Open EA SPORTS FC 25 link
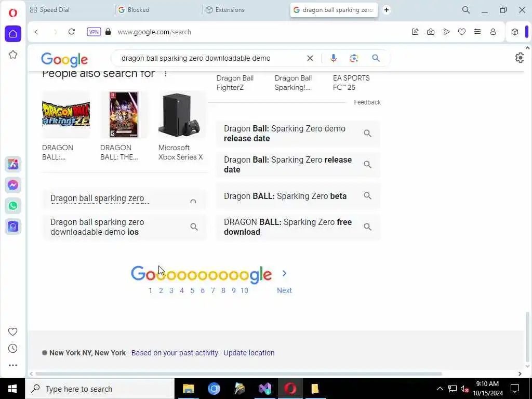The width and height of the screenshot is (532, 399). [x=351, y=83]
